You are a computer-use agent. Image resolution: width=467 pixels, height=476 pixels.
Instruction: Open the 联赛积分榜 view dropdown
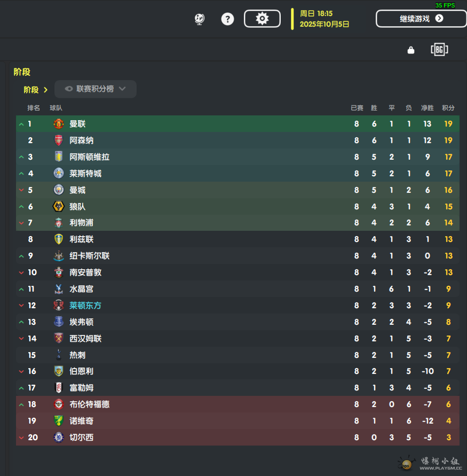[x=95, y=89]
